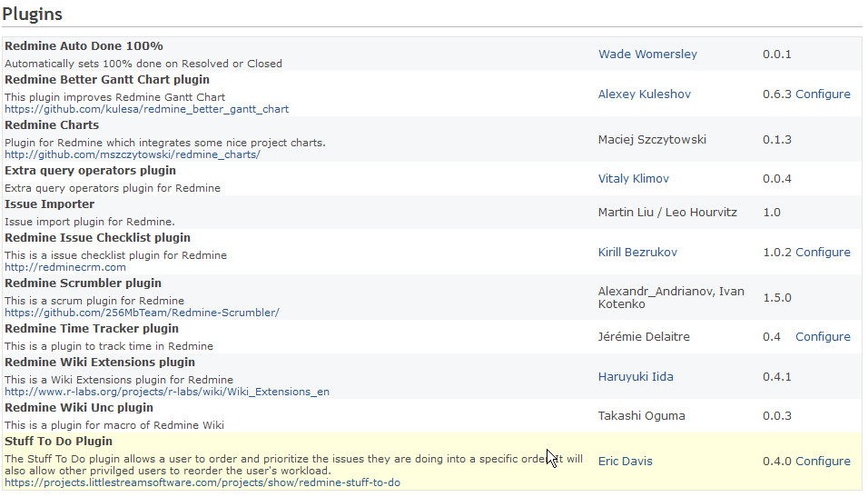Open the littlestreamsoftware redmine-stuff-to-do URL
The height and width of the screenshot is (497, 868).
coord(202,482)
